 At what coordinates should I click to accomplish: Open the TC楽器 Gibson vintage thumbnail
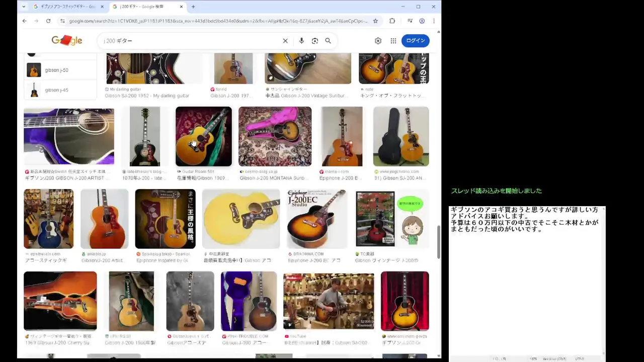(x=392, y=219)
